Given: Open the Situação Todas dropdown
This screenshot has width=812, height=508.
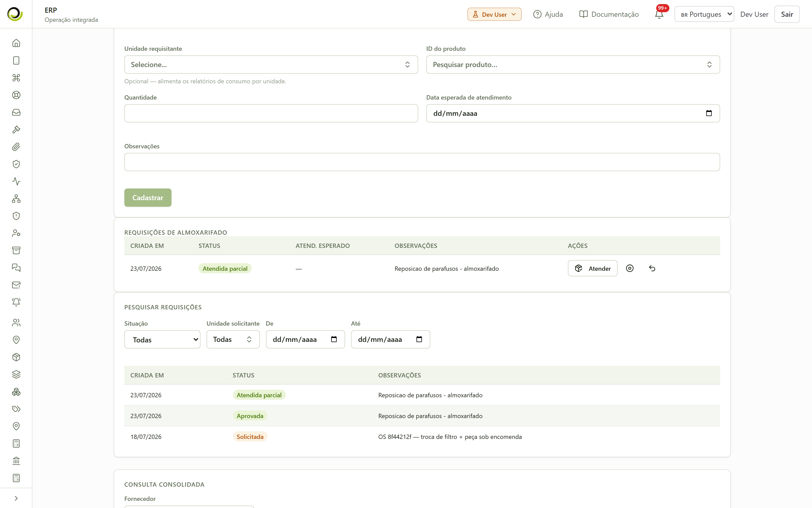Looking at the screenshot, I should pos(162,339).
